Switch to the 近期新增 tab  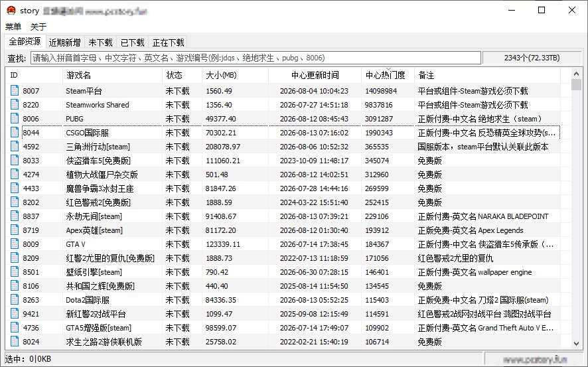click(x=65, y=42)
